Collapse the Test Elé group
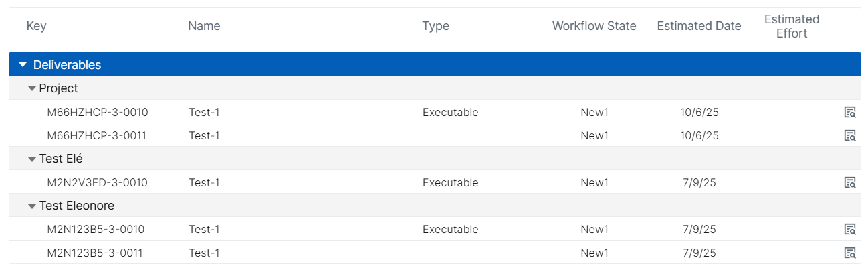 tap(31, 159)
